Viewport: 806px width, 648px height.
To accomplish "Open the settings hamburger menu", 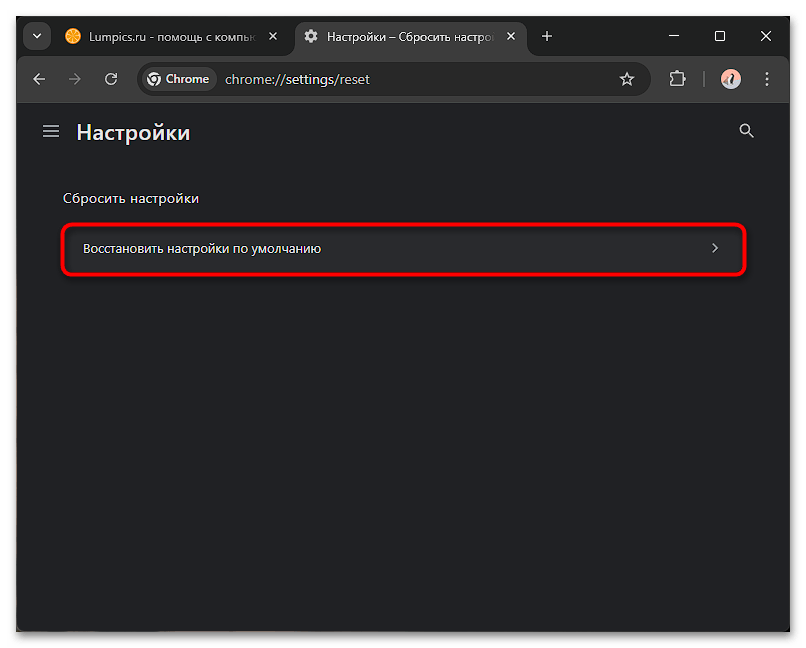I will click(51, 132).
